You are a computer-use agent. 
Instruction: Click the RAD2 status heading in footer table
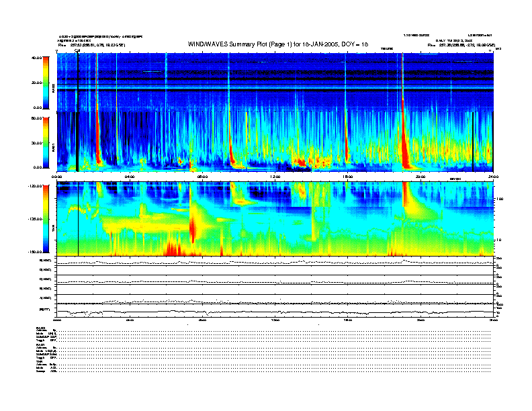41,328
